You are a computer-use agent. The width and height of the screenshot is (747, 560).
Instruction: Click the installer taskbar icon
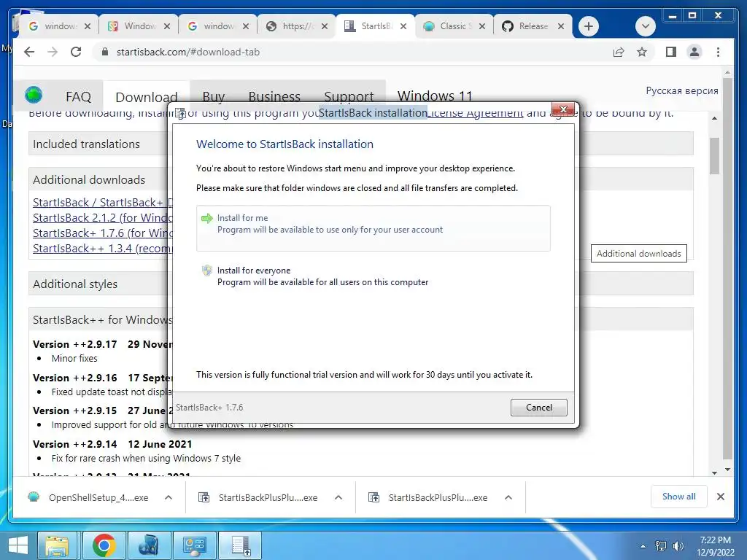pyautogui.click(x=240, y=545)
